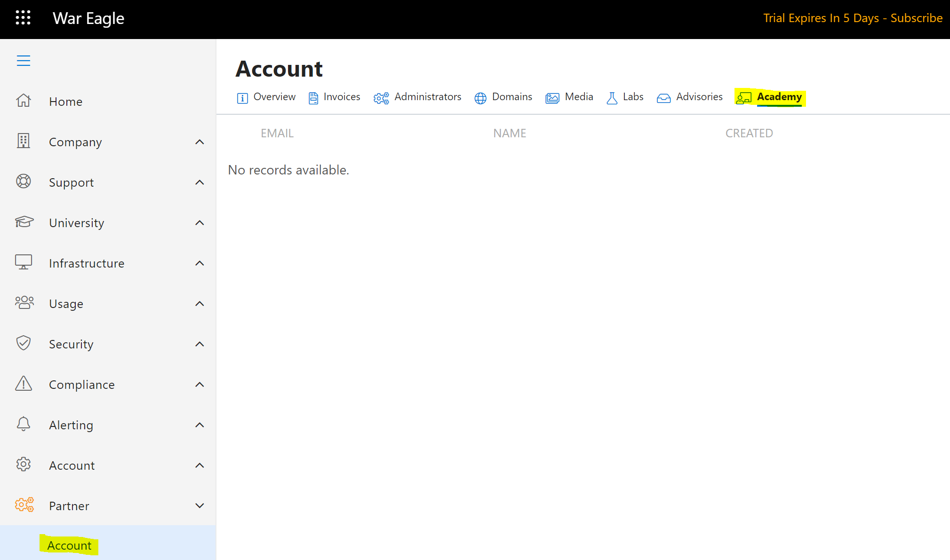
Task: Collapse the Partner section chevron
Action: pyautogui.click(x=200, y=506)
